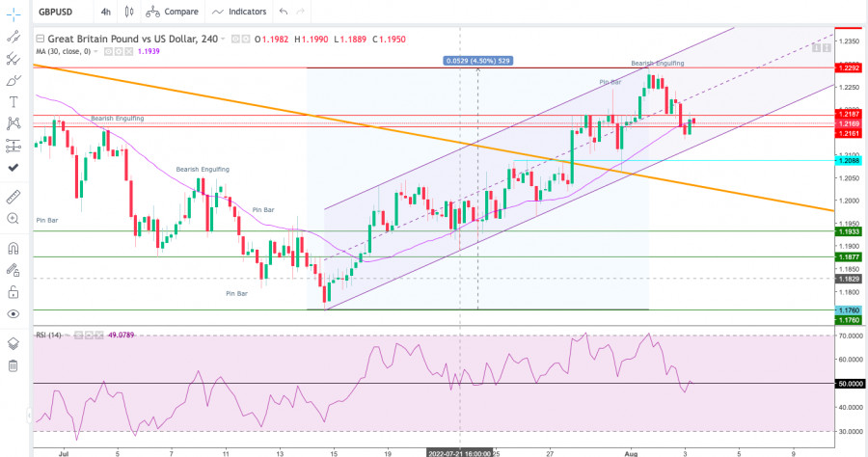
Task: Select the brush drawing tool
Action: tap(14, 81)
